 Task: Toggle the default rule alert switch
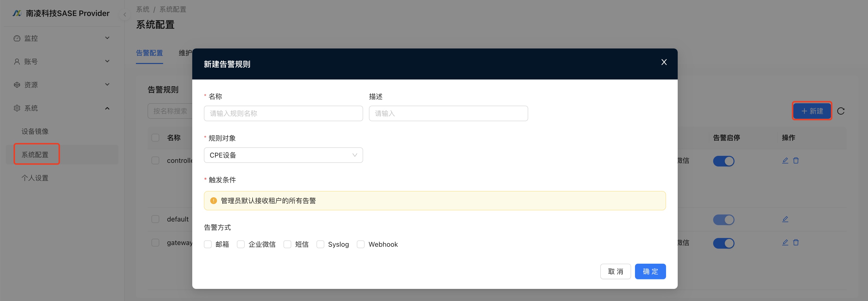tap(723, 220)
